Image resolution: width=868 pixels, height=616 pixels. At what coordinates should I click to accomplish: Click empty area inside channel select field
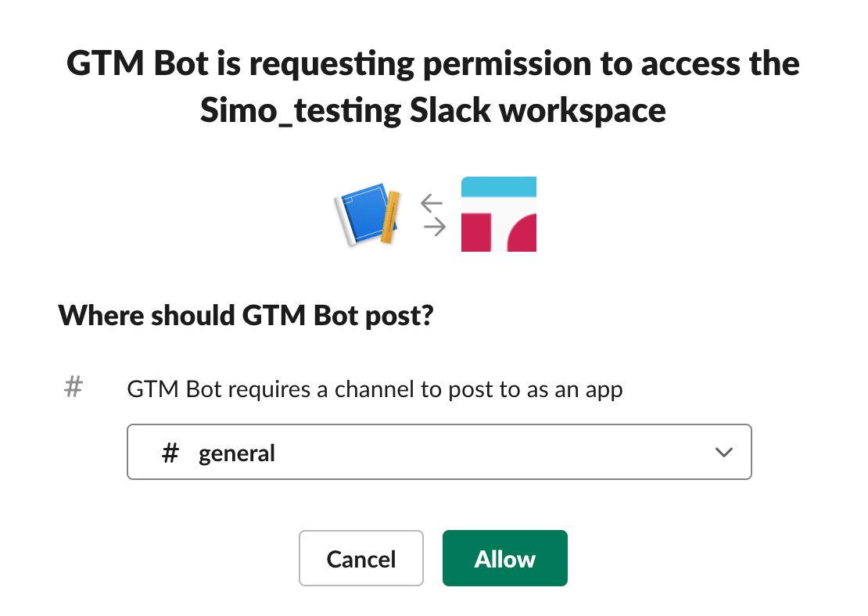tap(493, 452)
